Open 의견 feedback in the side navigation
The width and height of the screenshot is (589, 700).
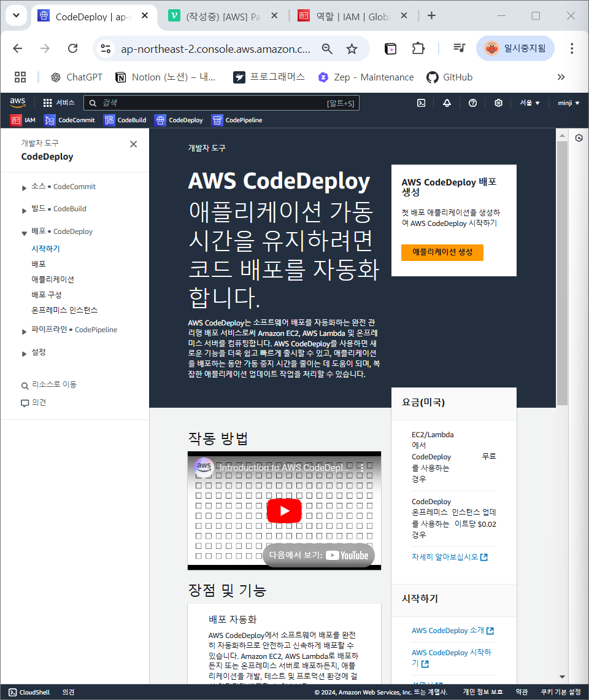click(34, 403)
